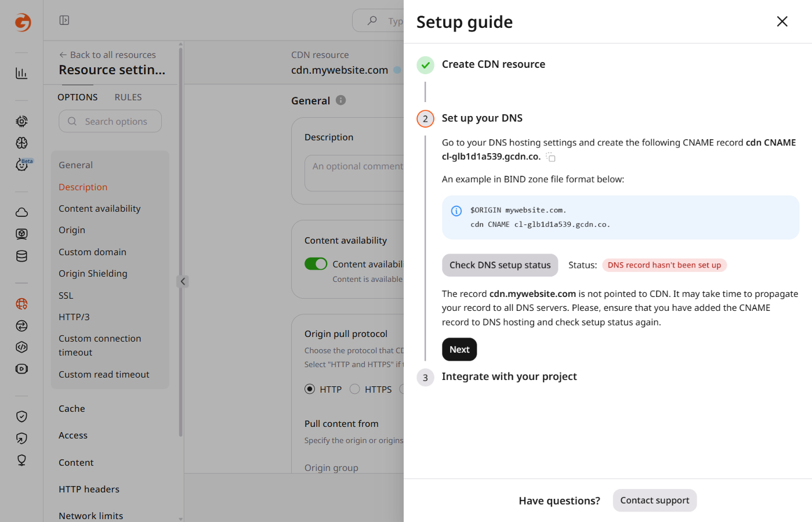This screenshot has height=522, width=812.
Task: Toggle the sidebar panel icon near top
Action: pos(64,20)
